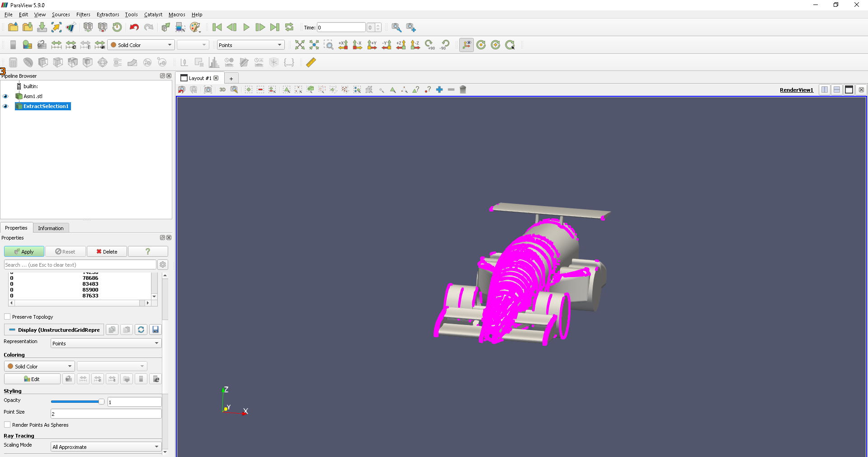Image resolution: width=868 pixels, height=457 pixels.
Task: Open the Representation dropdown in Properties
Action: click(106, 344)
